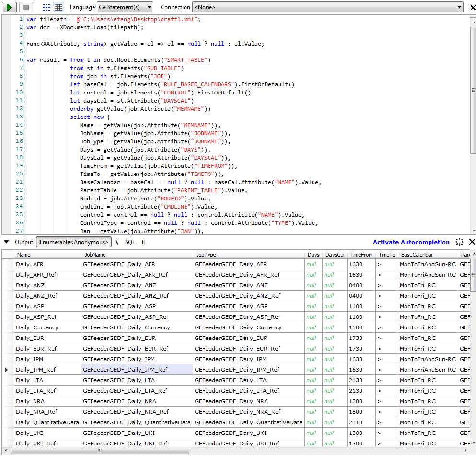Select the Daily_NRA_Ref name cell

(x=47, y=412)
